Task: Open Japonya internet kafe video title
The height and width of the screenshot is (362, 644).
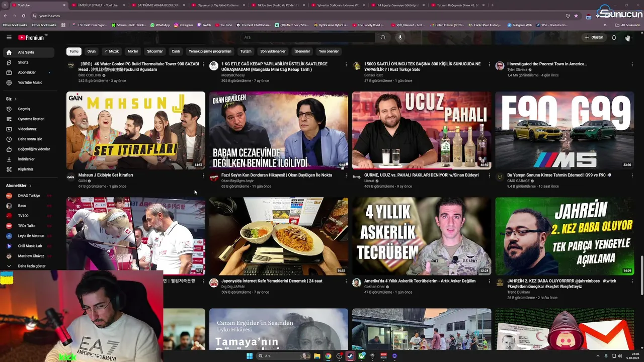Action: 272,281
